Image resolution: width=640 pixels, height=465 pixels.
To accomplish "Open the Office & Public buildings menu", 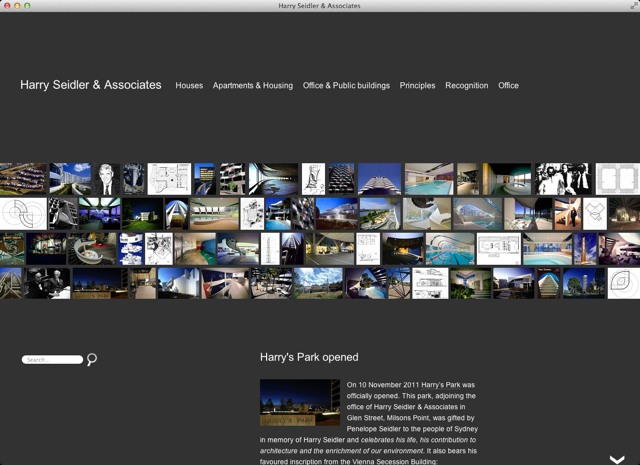I will tap(346, 85).
